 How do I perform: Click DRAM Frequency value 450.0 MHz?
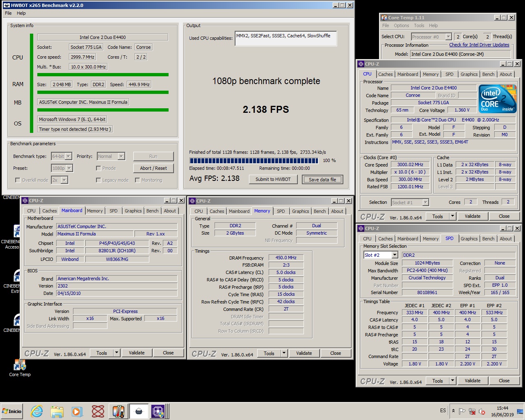tap(286, 258)
